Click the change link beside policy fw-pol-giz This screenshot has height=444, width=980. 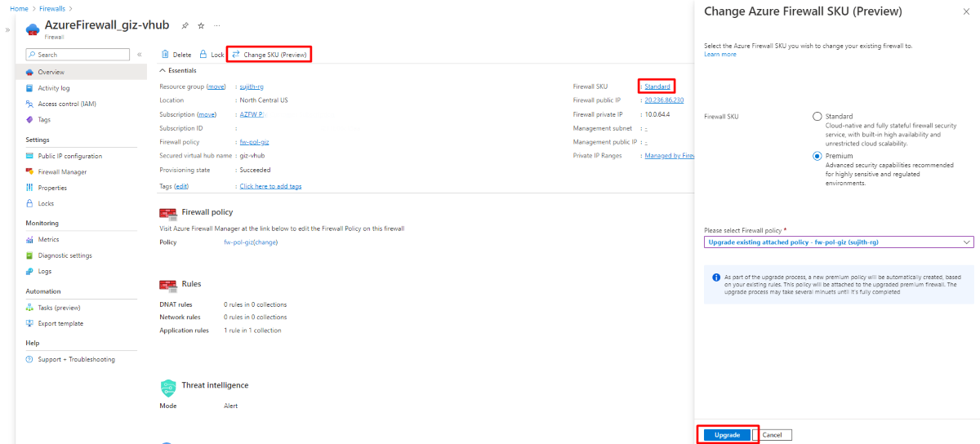(x=265, y=242)
